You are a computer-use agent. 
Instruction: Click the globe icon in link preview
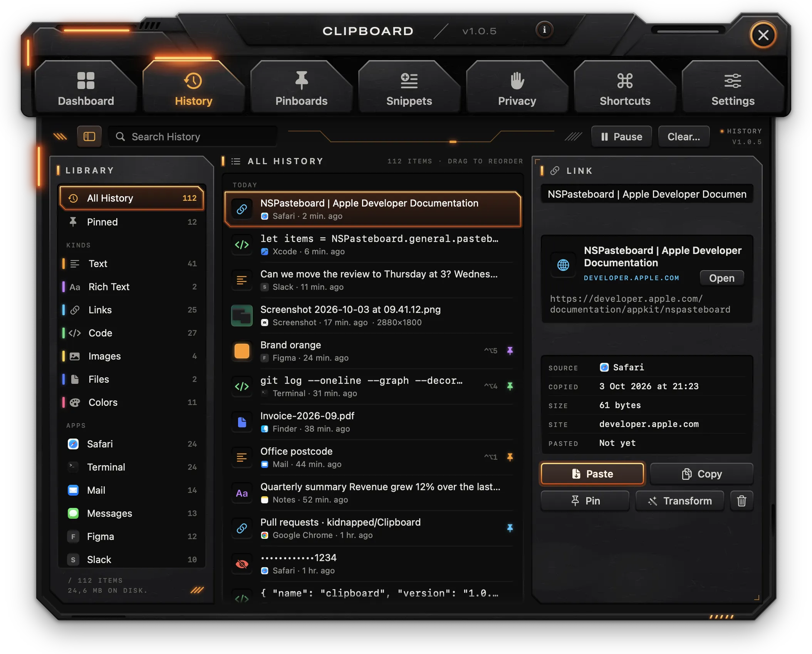pos(563,265)
